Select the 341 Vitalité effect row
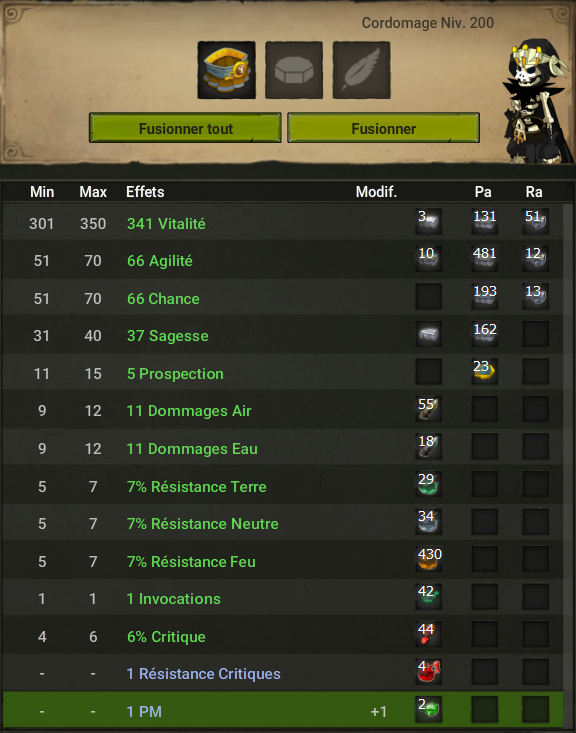Viewport: 576px width, 733px height. point(282,223)
